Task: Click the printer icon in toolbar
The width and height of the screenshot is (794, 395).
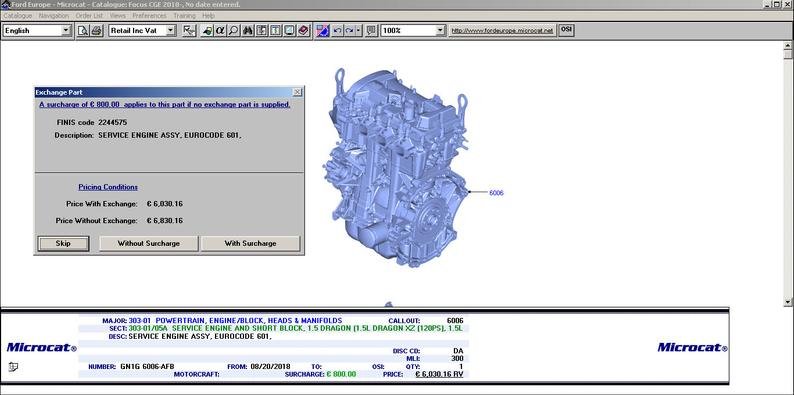Action: (x=97, y=31)
